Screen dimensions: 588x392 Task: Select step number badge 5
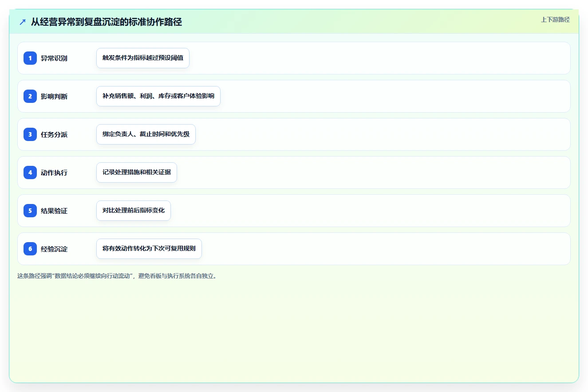(30, 211)
